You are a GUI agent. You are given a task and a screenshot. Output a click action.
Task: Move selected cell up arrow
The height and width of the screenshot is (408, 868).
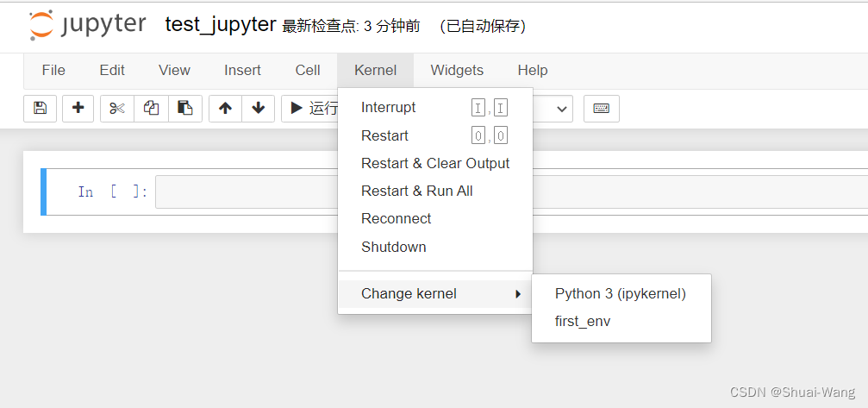(x=225, y=108)
